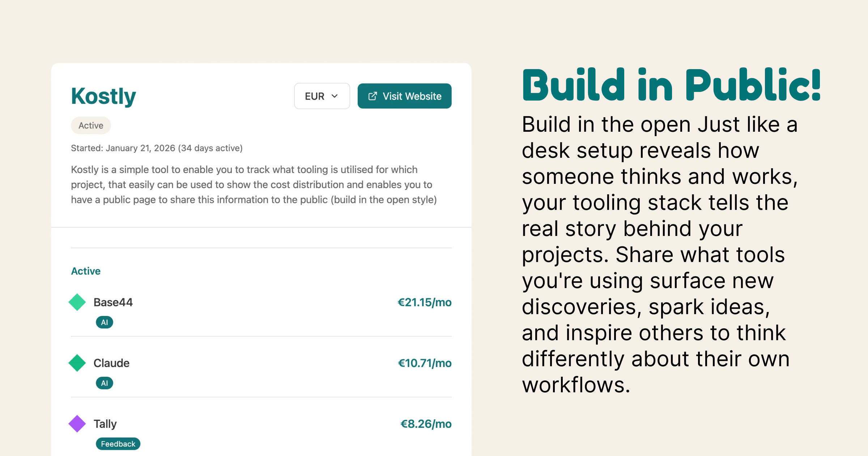
Task: Click the Visit Website button
Action: [404, 96]
